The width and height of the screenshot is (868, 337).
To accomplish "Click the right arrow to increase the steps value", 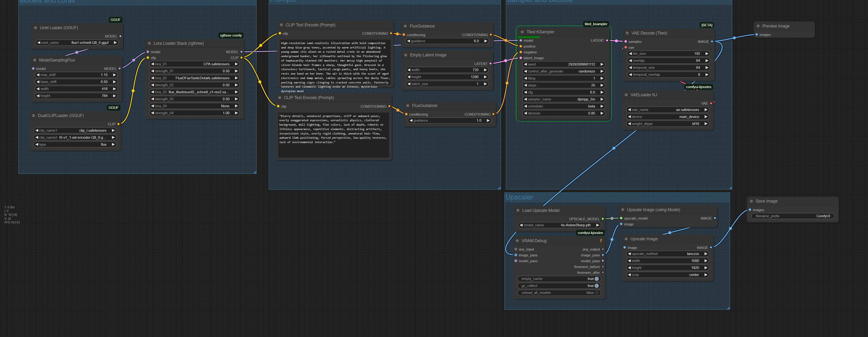I will click(601, 85).
